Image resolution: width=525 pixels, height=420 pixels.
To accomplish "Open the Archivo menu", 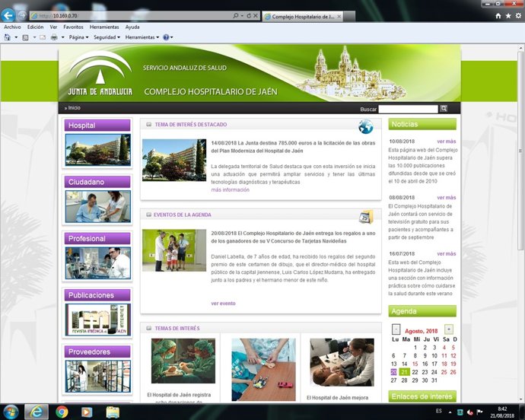I will click(12, 27).
